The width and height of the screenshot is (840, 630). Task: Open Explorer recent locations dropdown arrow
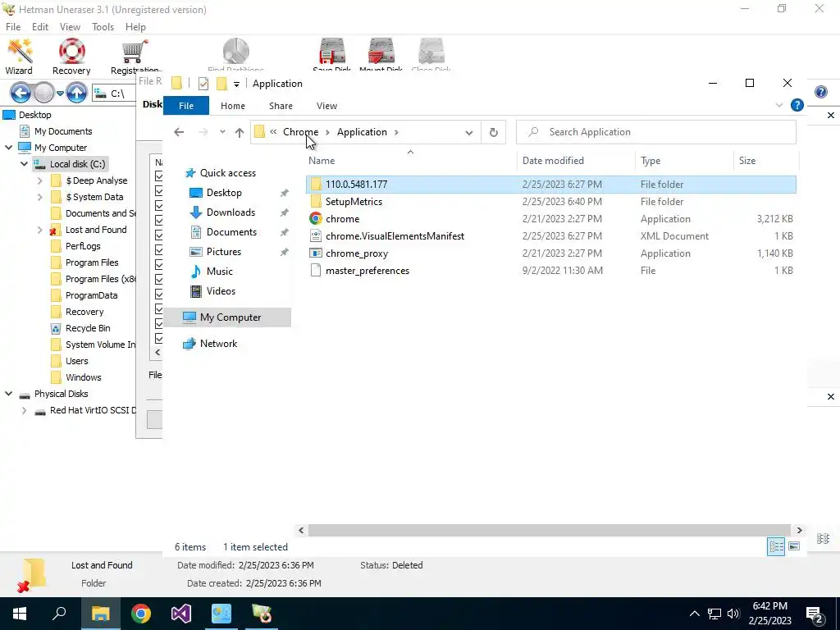(222, 132)
